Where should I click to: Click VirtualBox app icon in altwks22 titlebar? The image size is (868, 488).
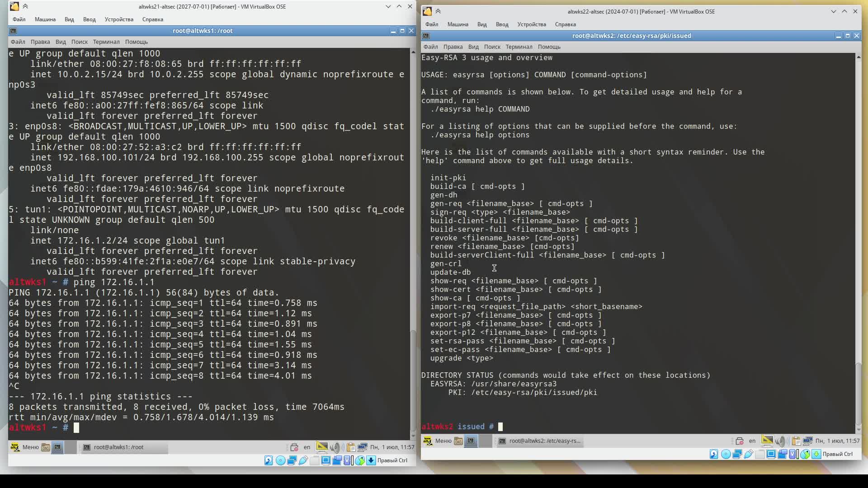click(427, 11)
